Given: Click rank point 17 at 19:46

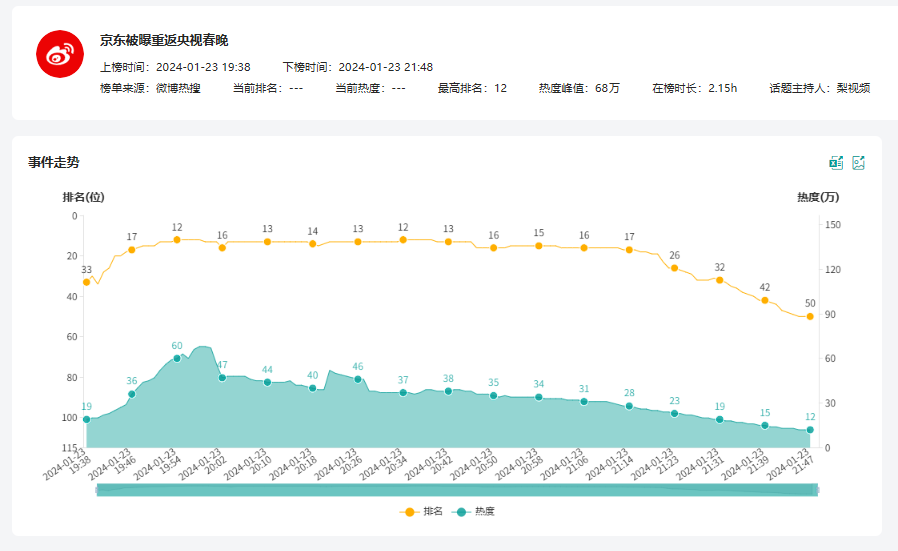Looking at the screenshot, I should pos(132,250).
